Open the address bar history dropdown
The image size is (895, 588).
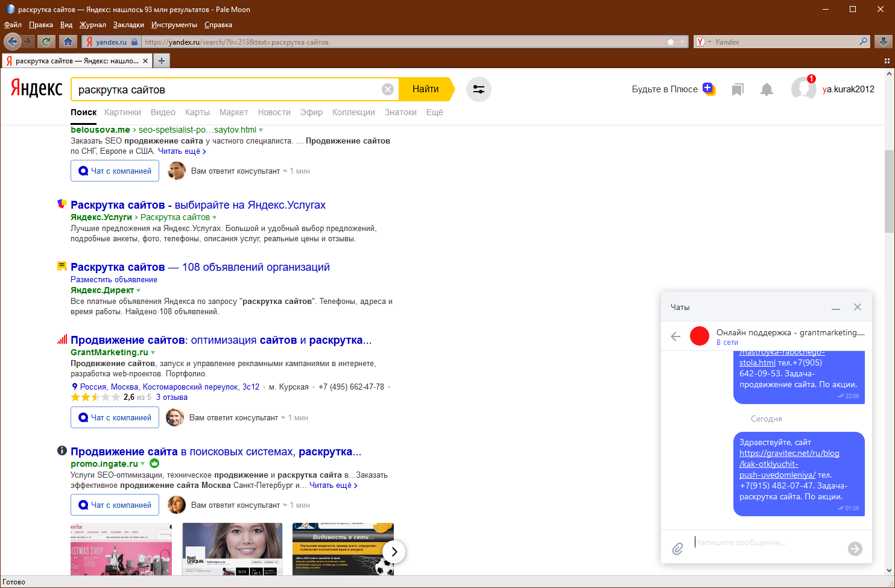tap(683, 42)
